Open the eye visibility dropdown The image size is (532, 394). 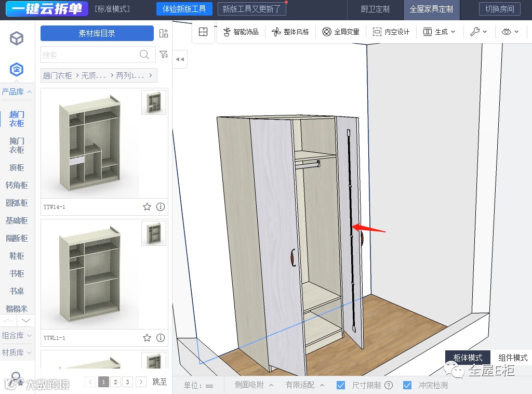[x=510, y=32]
